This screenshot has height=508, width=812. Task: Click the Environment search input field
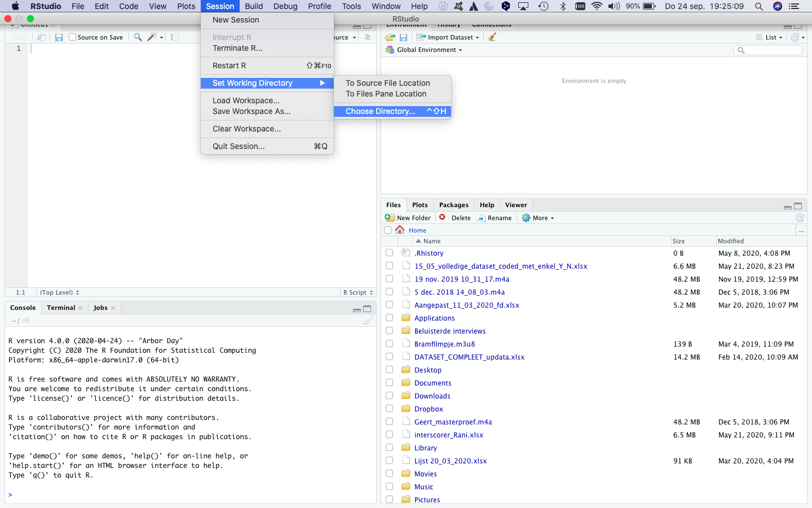coord(768,50)
